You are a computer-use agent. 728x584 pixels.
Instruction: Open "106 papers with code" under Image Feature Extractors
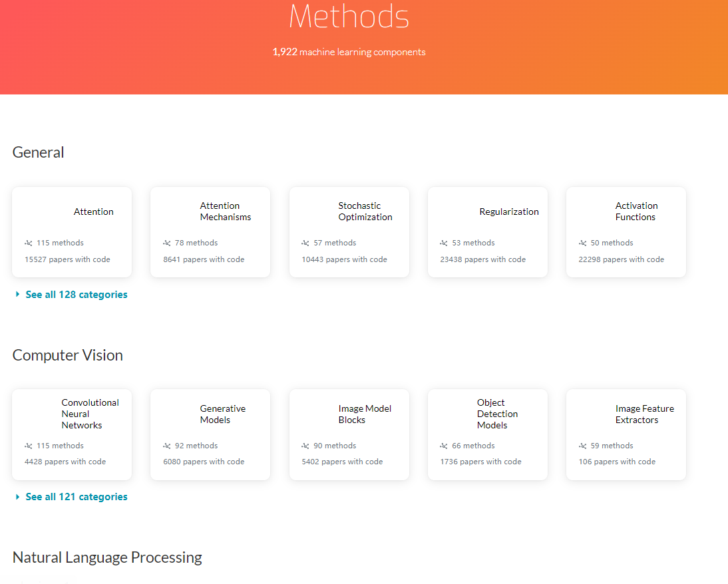617,461
